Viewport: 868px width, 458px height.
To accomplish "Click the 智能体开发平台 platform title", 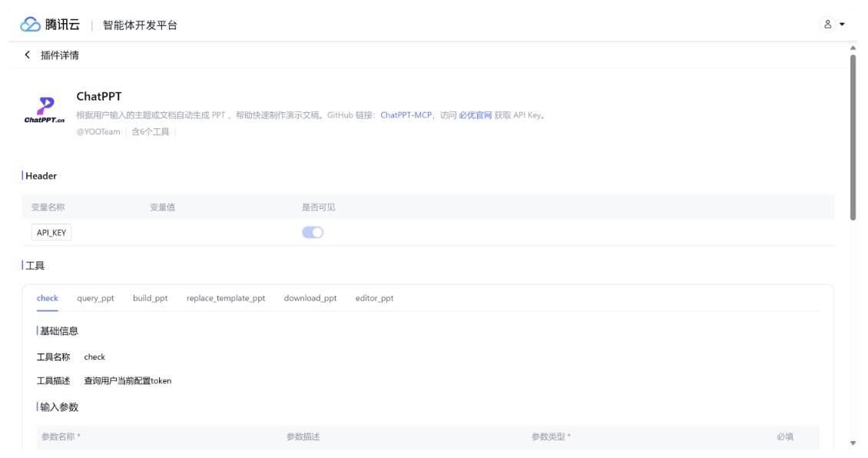I will [x=140, y=25].
